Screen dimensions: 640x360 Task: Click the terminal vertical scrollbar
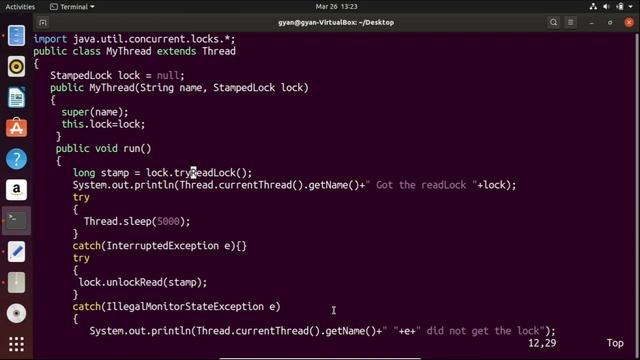pyautogui.click(x=637, y=195)
